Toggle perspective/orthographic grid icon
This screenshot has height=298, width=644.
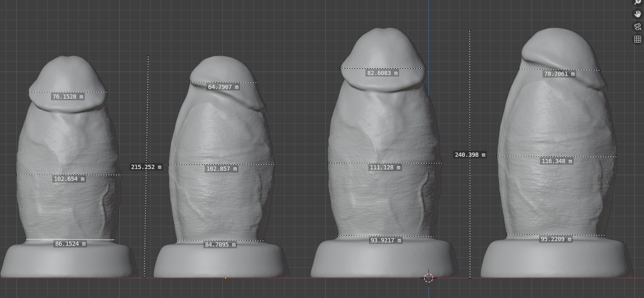pos(637,39)
